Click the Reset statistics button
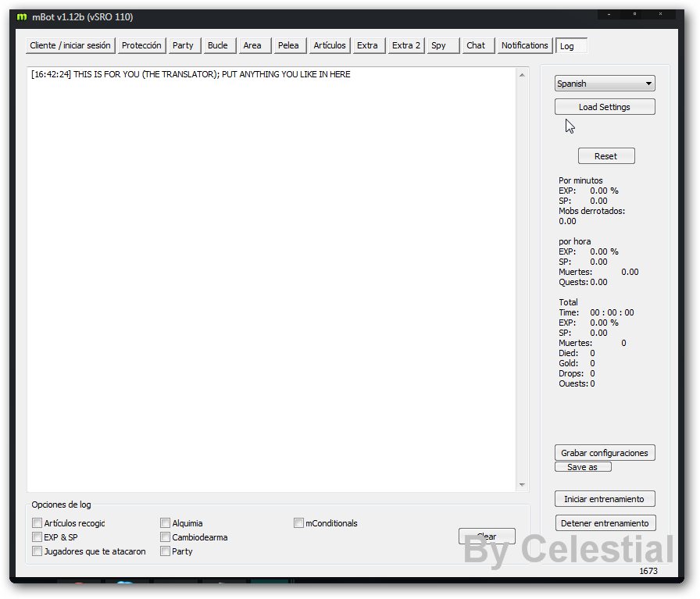700x599 pixels. pyautogui.click(x=606, y=156)
